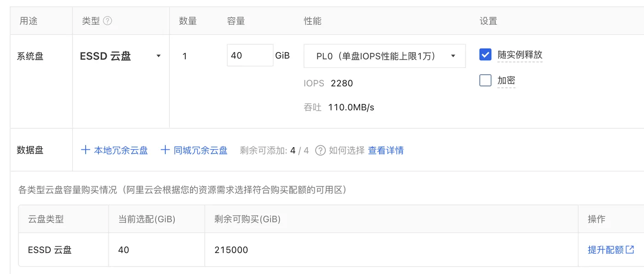The image size is (644, 274).
Task: Open the 查看详情 link
Action: click(x=386, y=150)
